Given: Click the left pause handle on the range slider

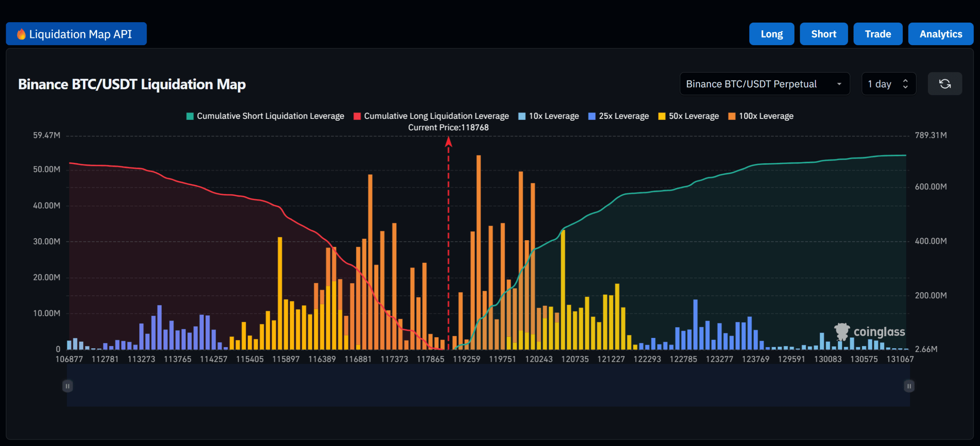Looking at the screenshot, I should tap(67, 386).
